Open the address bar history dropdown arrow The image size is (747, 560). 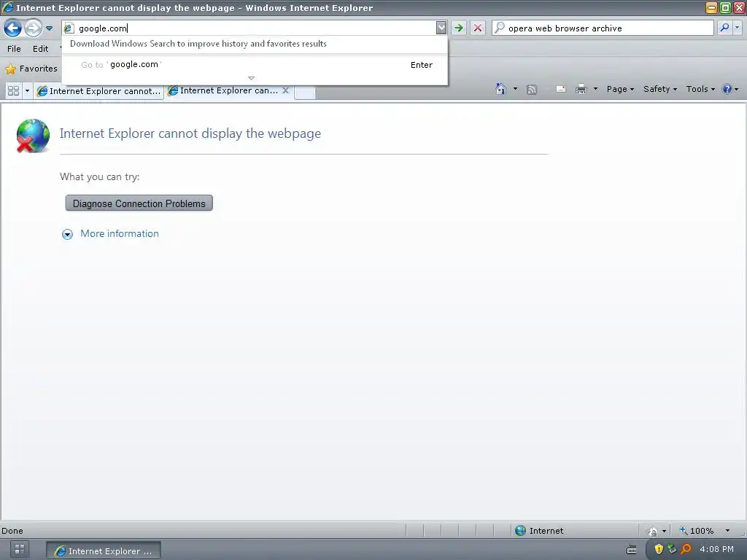point(441,28)
